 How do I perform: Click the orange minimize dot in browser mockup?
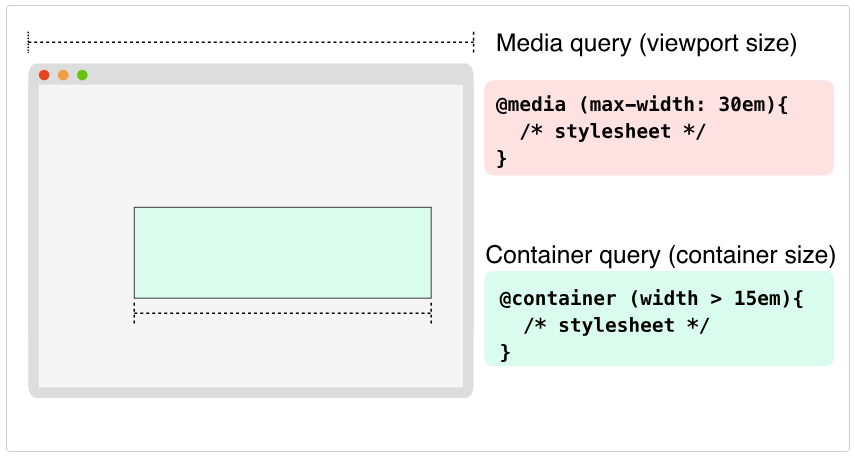(x=63, y=75)
